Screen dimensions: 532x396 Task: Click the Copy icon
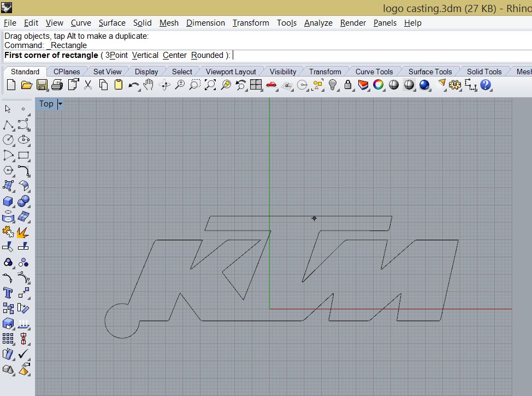[x=103, y=85]
